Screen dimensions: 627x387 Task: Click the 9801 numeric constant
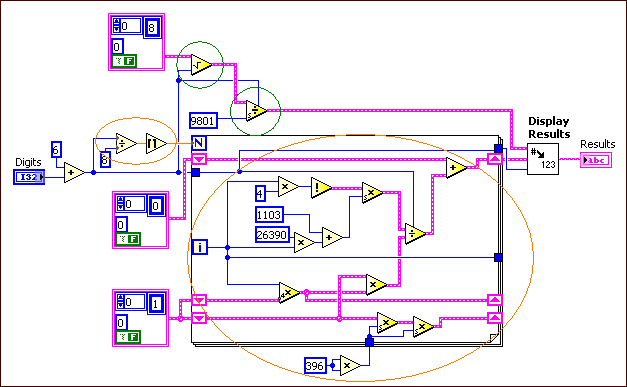[203, 120]
